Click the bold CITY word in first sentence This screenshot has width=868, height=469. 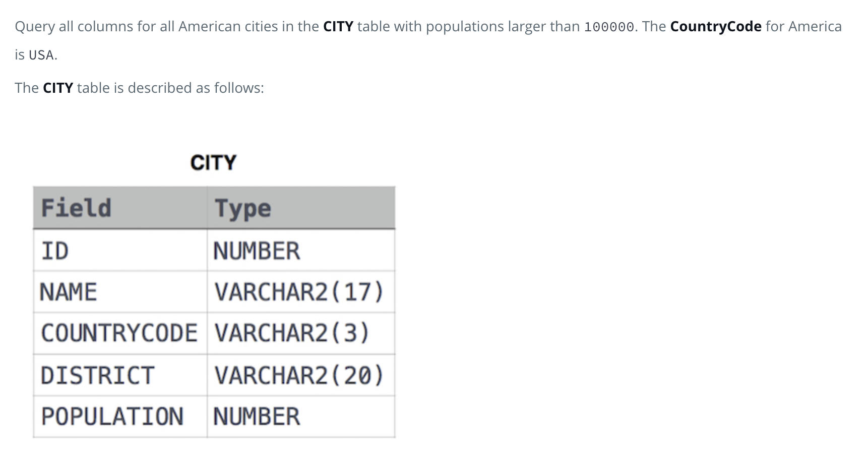(338, 26)
